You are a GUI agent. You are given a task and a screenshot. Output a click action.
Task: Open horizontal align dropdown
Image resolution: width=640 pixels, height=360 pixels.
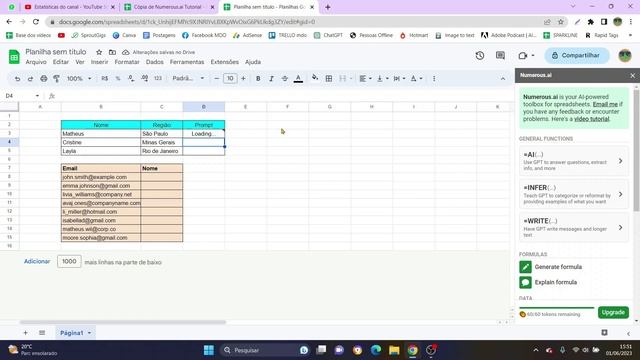coord(365,78)
